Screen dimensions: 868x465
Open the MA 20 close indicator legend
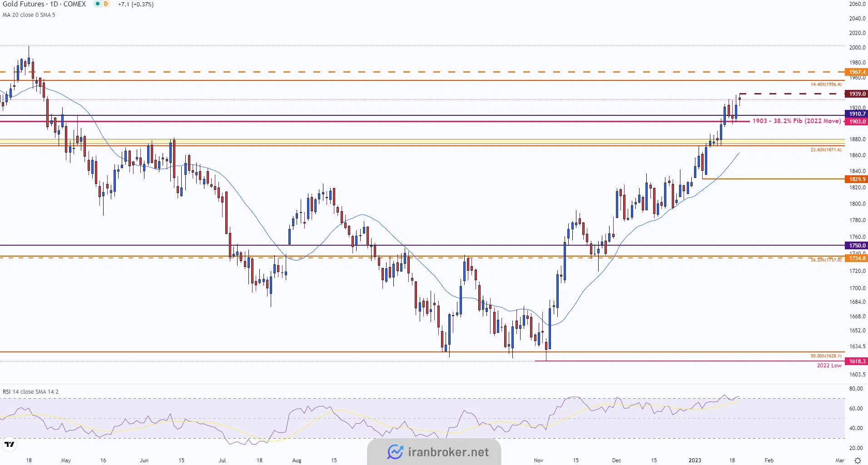(x=29, y=15)
